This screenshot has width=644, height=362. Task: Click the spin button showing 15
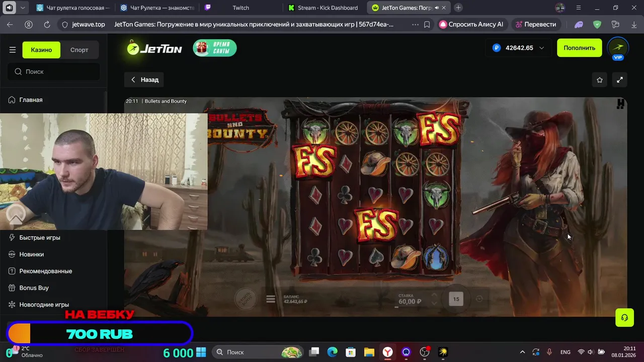(x=456, y=299)
